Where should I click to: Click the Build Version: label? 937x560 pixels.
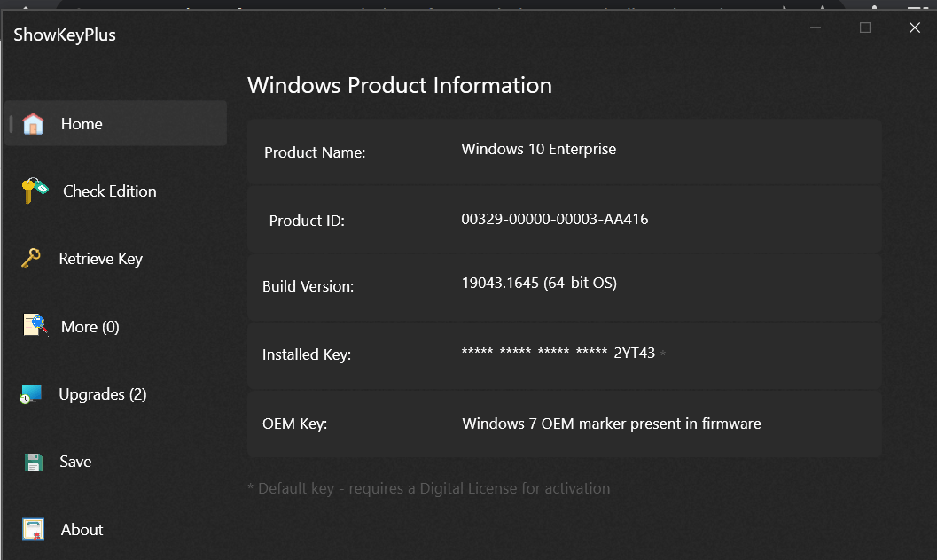tap(308, 286)
